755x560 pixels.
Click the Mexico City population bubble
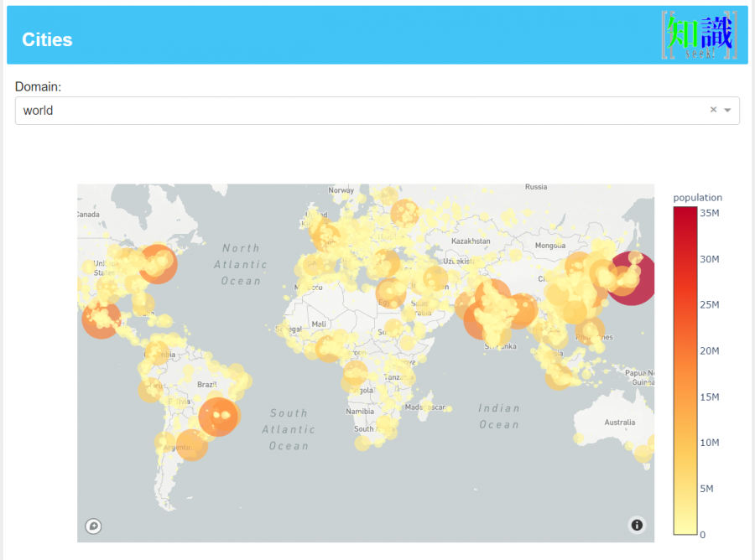(x=102, y=319)
